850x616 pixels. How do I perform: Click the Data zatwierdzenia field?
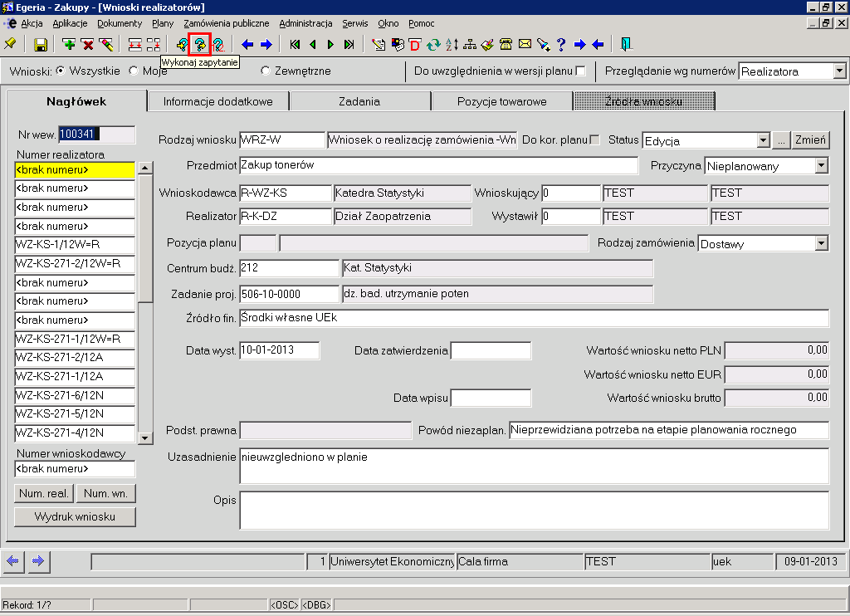[x=491, y=350]
